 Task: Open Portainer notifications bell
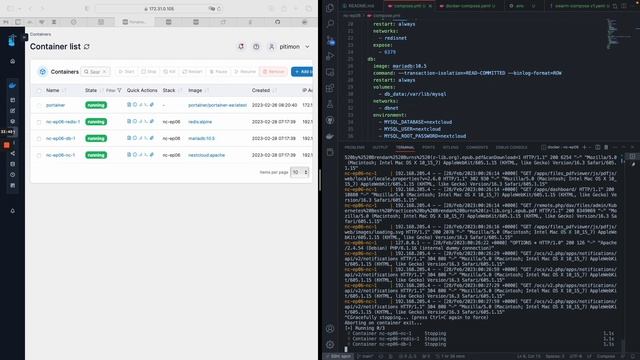[x=241, y=47]
